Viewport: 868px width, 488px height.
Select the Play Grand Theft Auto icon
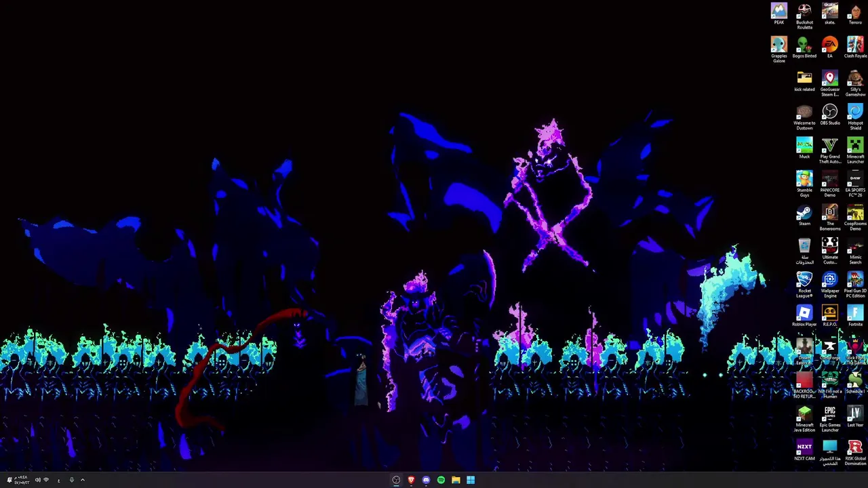[x=829, y=150]
